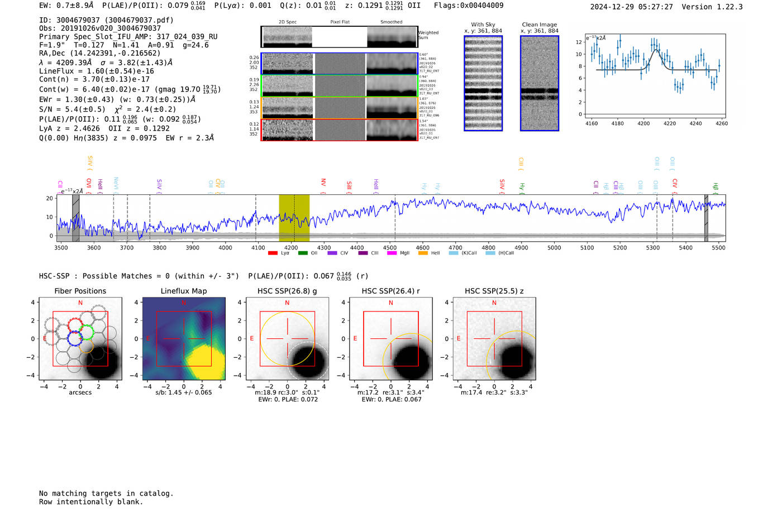Click the red Lyα legend swatch

coord(273,253)
